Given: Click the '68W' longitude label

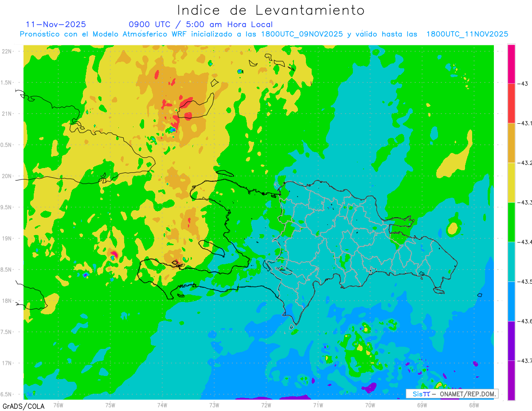Looking at the screenshot, I should coord(473,404).
